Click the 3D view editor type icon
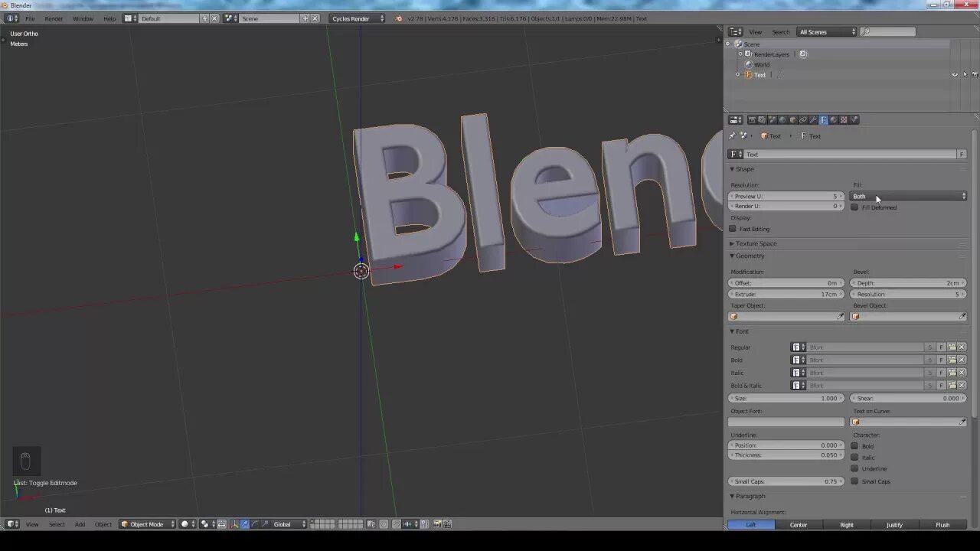The width and height of the screenshot is (980, 551). point(12,524)
